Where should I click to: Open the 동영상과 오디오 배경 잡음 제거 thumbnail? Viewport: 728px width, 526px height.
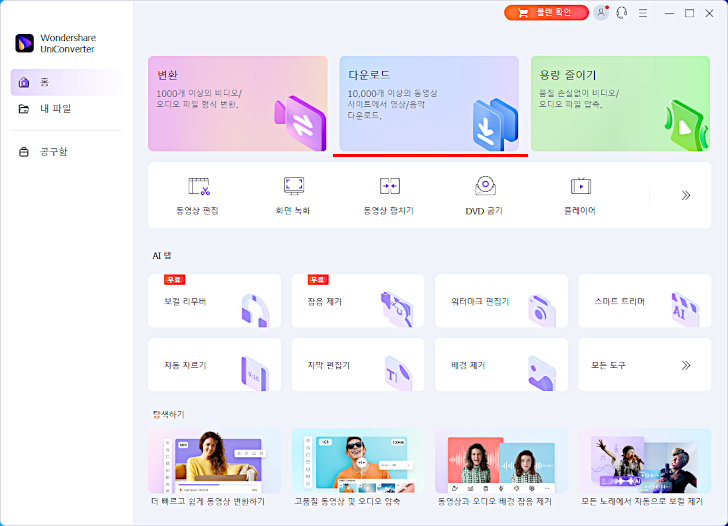501,461
